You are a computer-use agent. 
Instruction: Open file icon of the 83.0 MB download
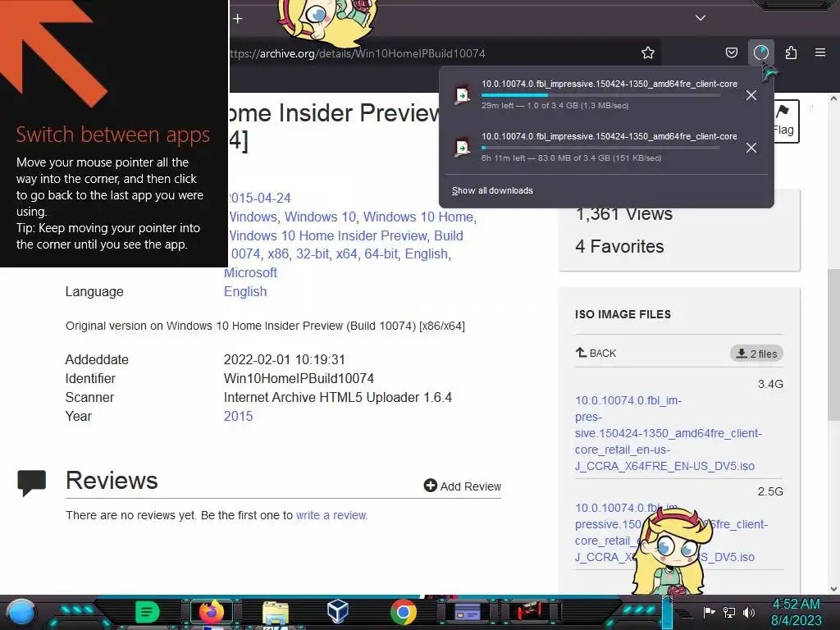[x=462, y=148]
